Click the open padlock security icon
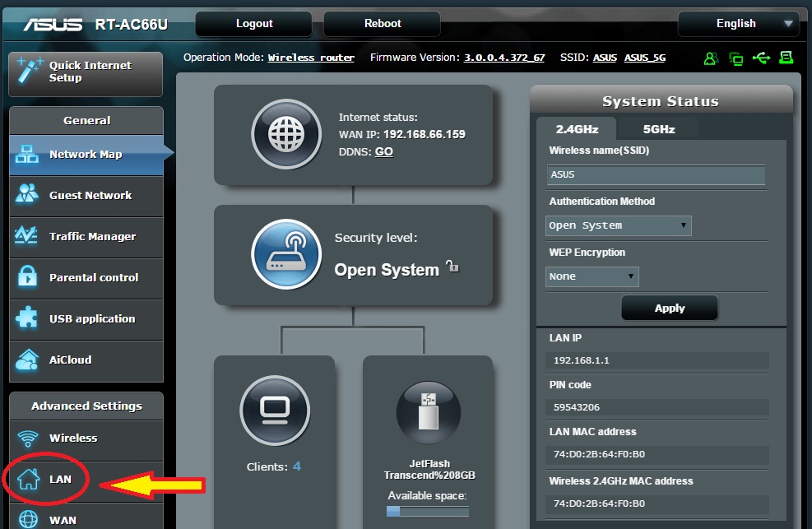Viewport: 812px width, 529px height. 452,266
